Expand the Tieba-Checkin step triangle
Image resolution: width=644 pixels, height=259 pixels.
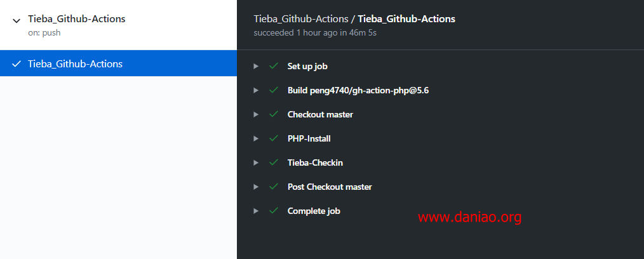[x=256, y=163]
